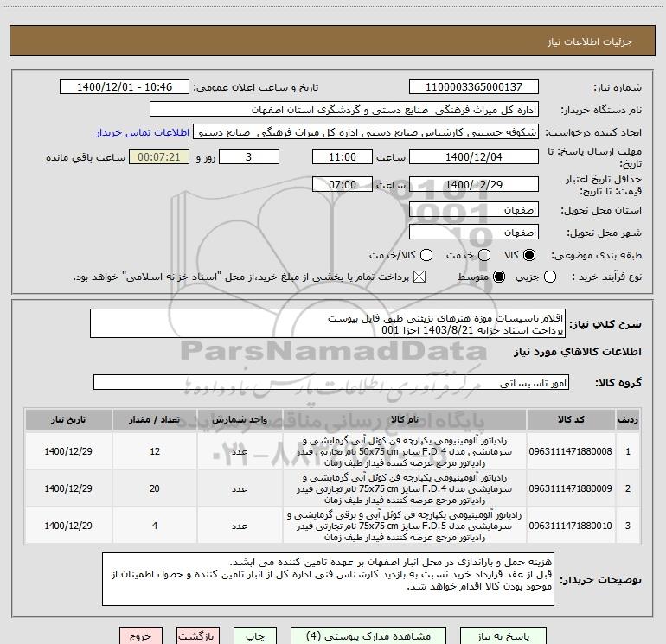The image size is (666, 644).
Task: Open مشاهده مدارک پیوستی (4) button
Action: (368, 636)
